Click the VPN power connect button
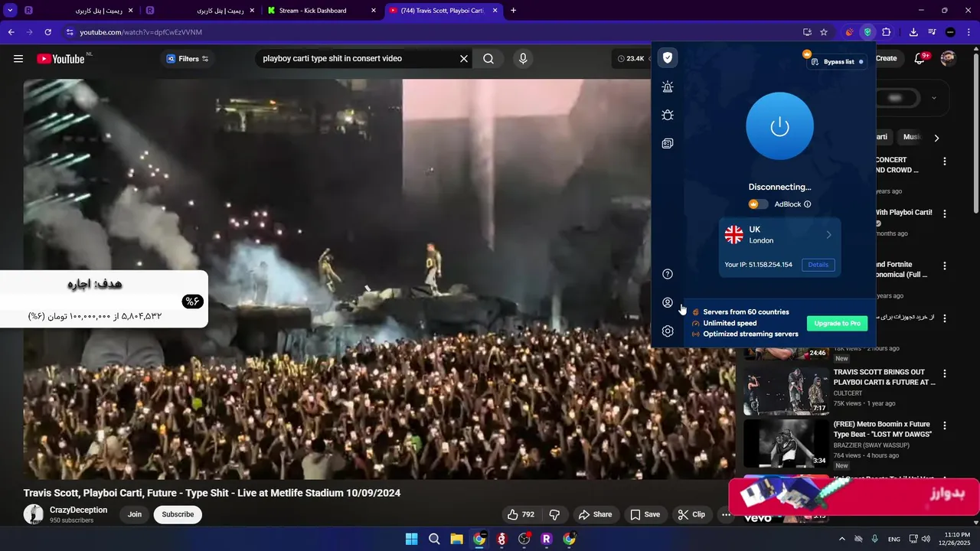Screen dimensions: 980x551 click(x=779, y=126)
